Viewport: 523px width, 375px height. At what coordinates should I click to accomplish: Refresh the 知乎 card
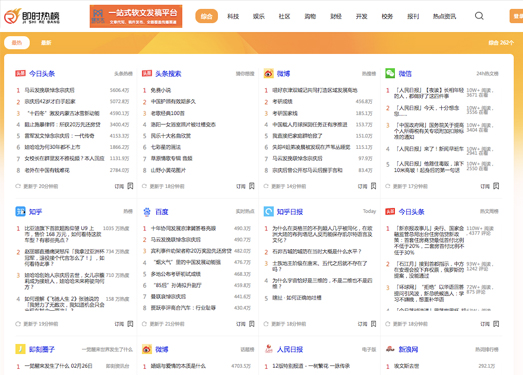(x=18, y=324)
